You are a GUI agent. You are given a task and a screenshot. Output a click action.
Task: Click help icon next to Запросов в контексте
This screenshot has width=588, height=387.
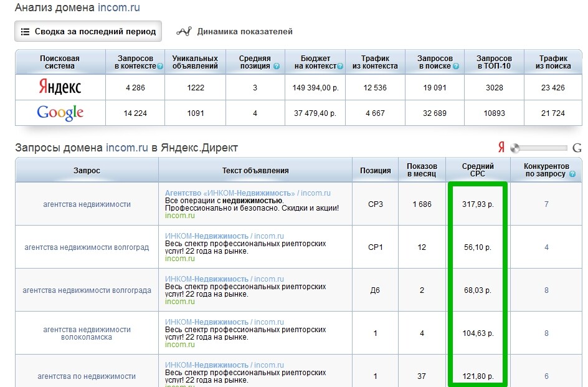[x=160, y=67]
